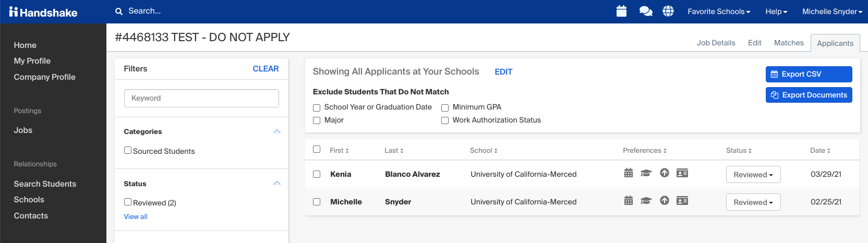Screen dimensions: 868x243
Task: Click CLEAR to reset filters
Action: (266, 69)
